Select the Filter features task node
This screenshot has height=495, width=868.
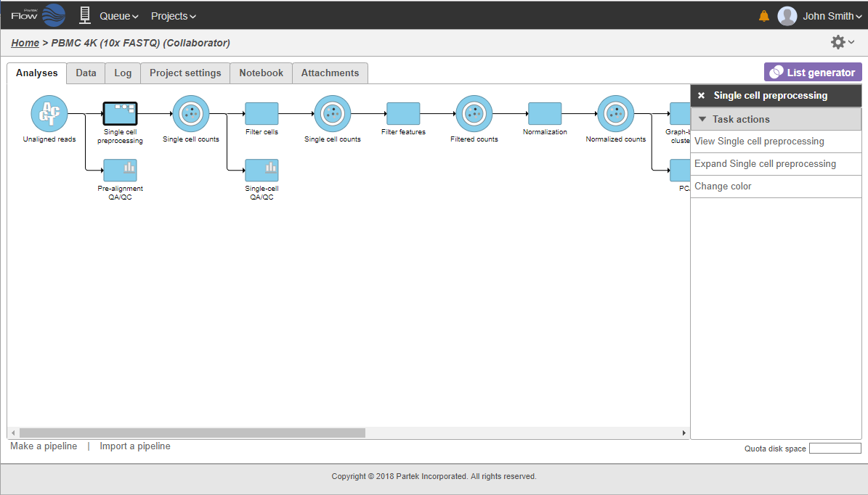click(403, 114)
